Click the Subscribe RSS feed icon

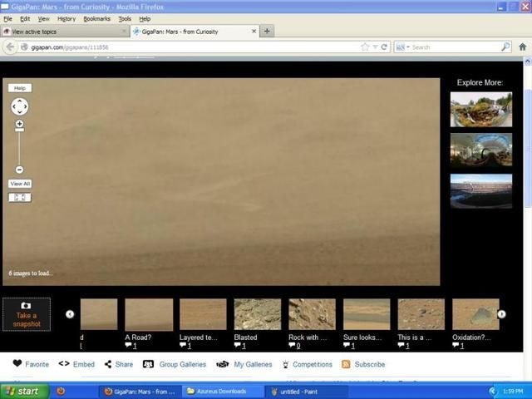click(x=346, y=364)
